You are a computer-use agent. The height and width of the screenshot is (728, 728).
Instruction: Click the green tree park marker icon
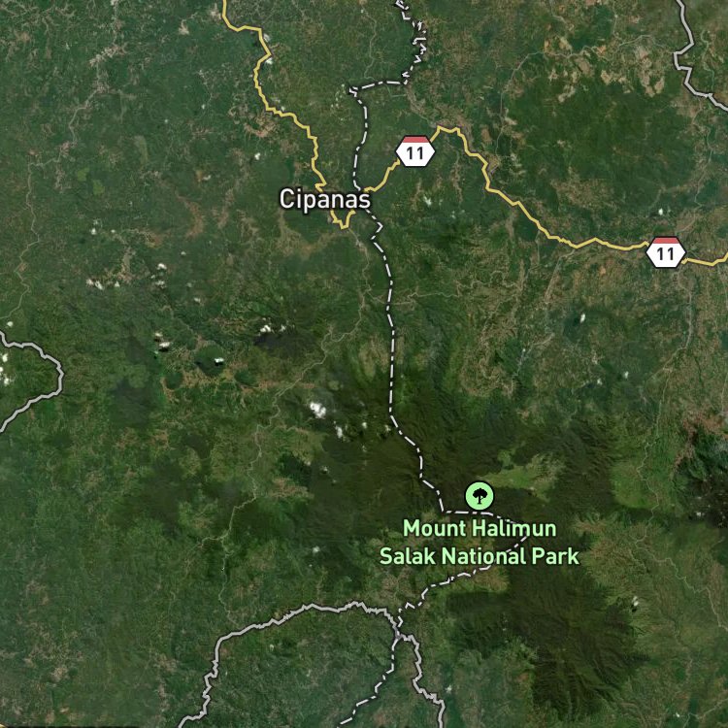(x=480, y=495)
